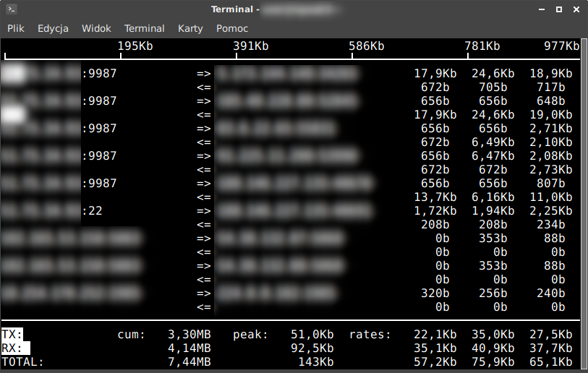The height and width of the screenshot is (373, 588).
Task: Click the window title text in title bar
Action: pos(234,9)
